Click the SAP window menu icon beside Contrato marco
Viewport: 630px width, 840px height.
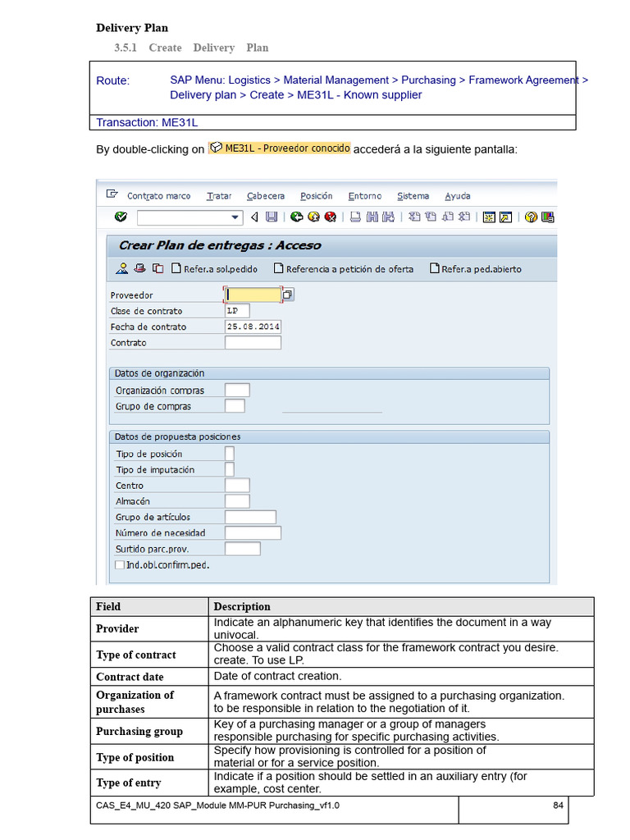112,194
